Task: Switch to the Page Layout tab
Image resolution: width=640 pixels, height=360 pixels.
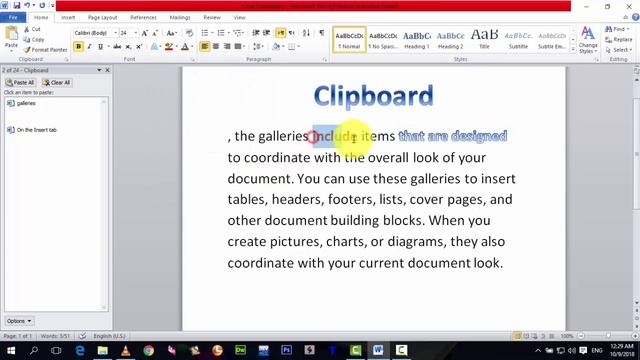Action: (x=102, y=18)
